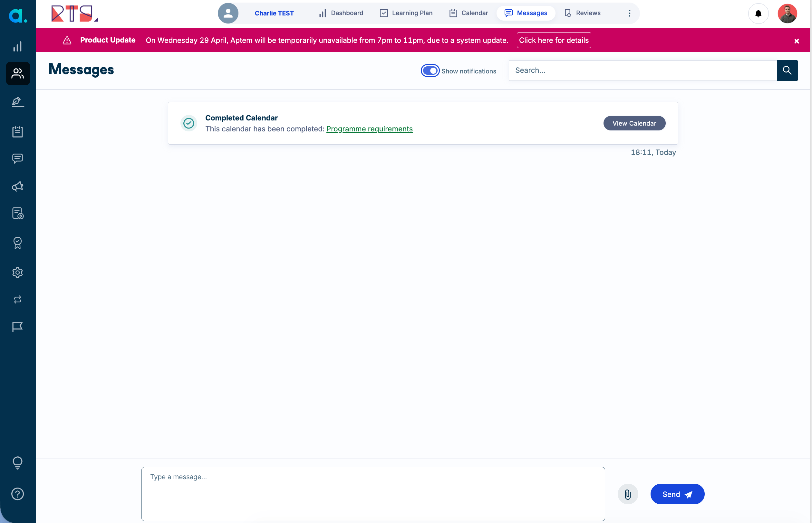
Task: Open the user profile avatar menu
Action: pos(787,14)
